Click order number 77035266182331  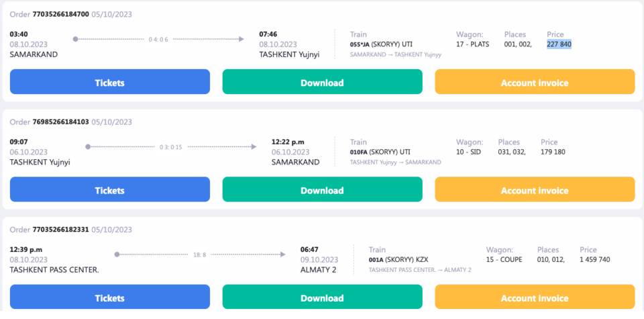pos(60,229)
